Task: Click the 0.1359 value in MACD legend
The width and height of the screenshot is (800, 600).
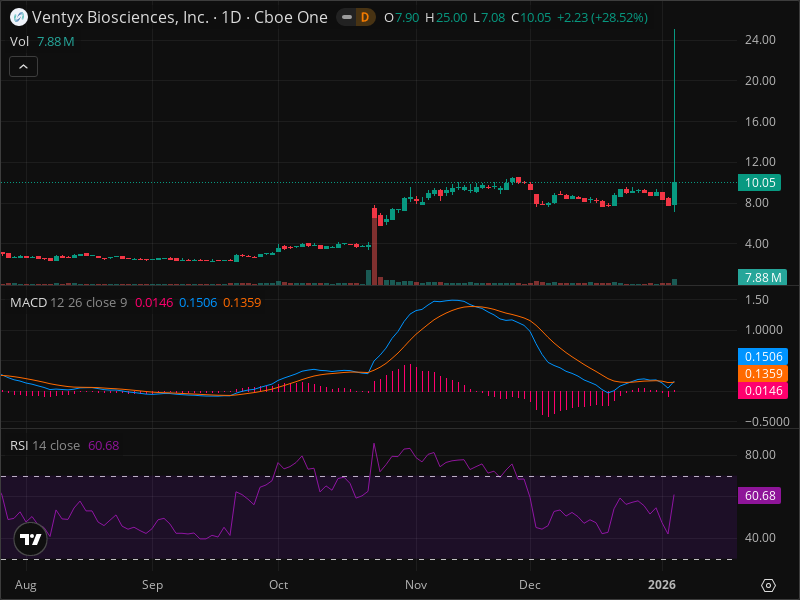Action: point(242,303)
